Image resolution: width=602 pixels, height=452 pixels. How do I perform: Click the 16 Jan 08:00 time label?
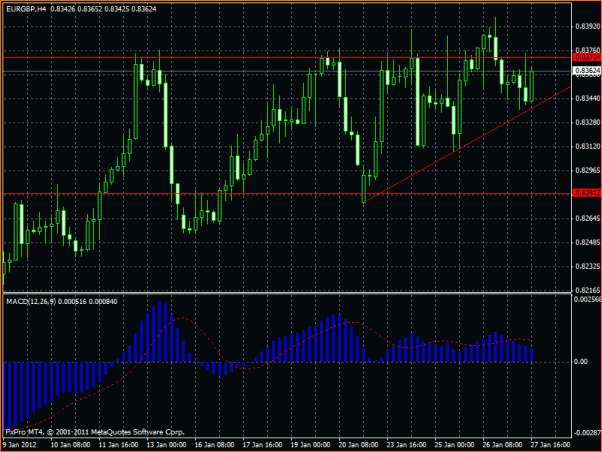coord(214,445)
